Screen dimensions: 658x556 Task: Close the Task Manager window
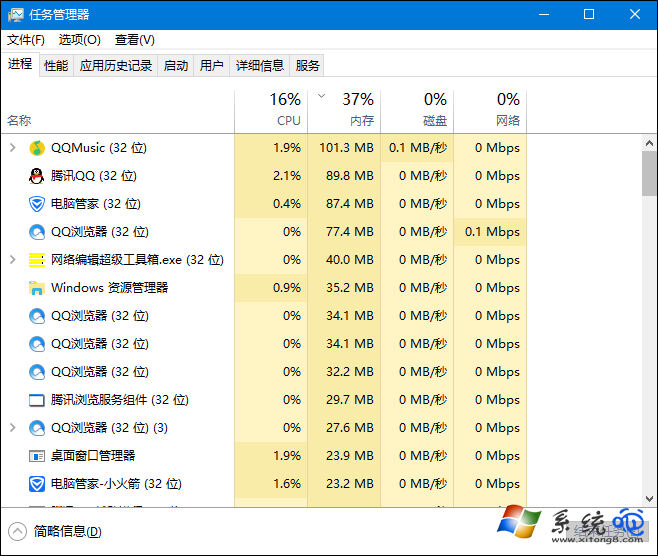click(x=635, y=15)
